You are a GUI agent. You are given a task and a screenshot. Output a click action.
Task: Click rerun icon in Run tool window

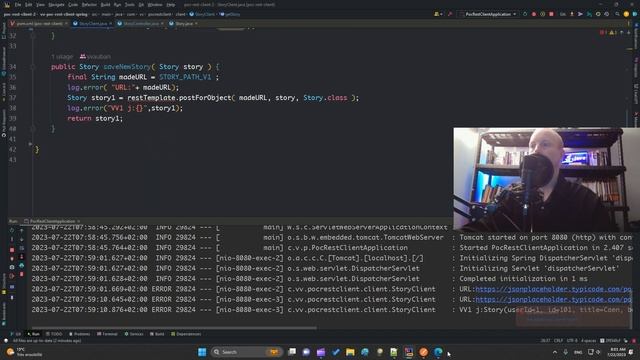(x=11, y=230)
